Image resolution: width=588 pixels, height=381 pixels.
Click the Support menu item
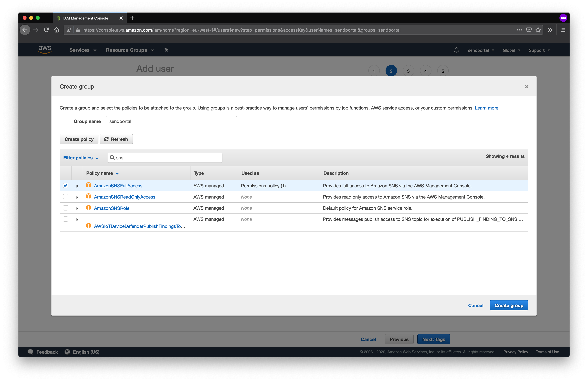tap(539, 50)
